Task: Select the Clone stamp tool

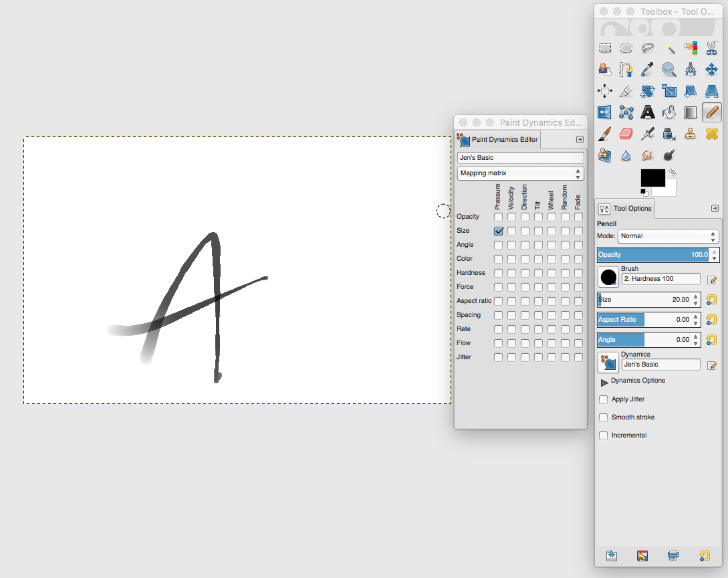Action: (x=691, y=134)
